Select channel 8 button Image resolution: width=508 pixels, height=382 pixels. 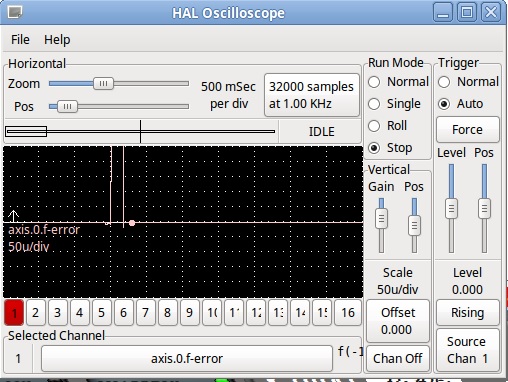(168, 313)
